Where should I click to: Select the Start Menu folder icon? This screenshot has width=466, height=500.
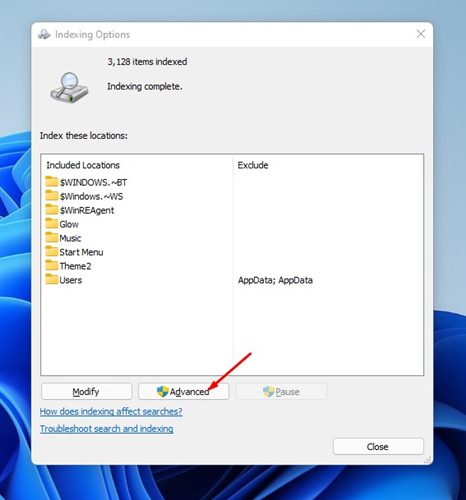tap(52, 252)
